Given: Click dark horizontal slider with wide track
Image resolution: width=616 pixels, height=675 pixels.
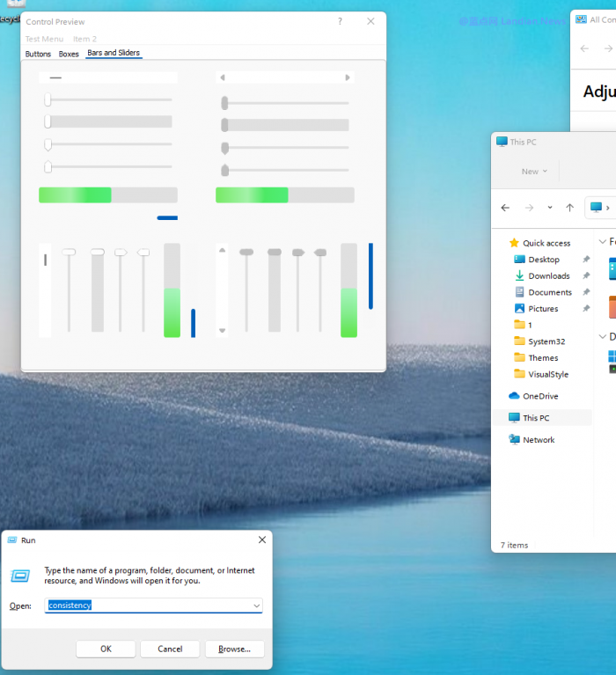Looking at the screenshot, I should click(x=285, y=125).
